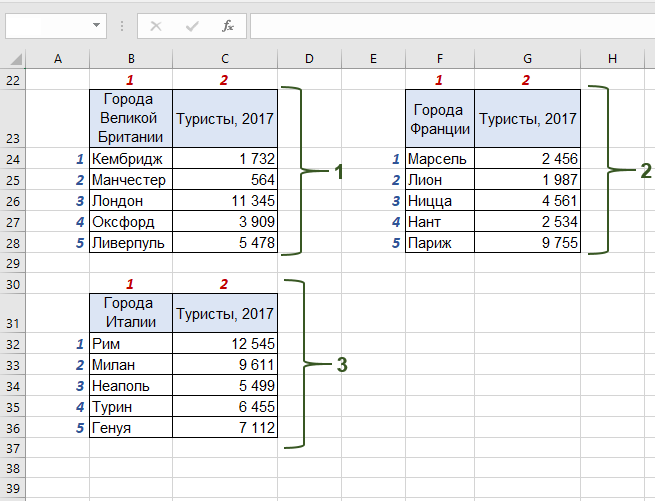655x501 pixels.
Task: Select the cell containing Лондон
Action: pyautogui.click(x=130, y=201)
